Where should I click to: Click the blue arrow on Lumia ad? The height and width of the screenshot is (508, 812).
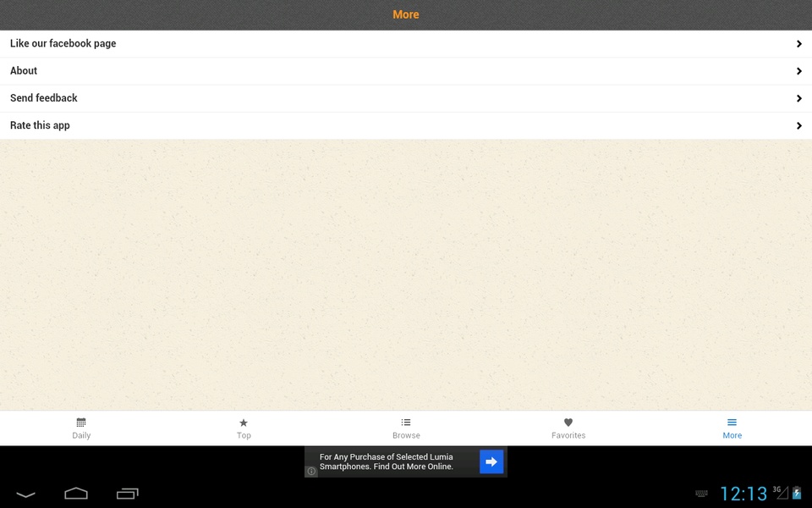[491, 461]
